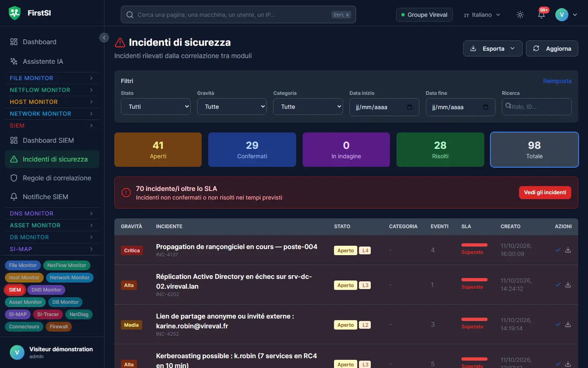Screen dimensions: 588x368
Task: Click the Reimposta filters link
Action: (557, 81)
